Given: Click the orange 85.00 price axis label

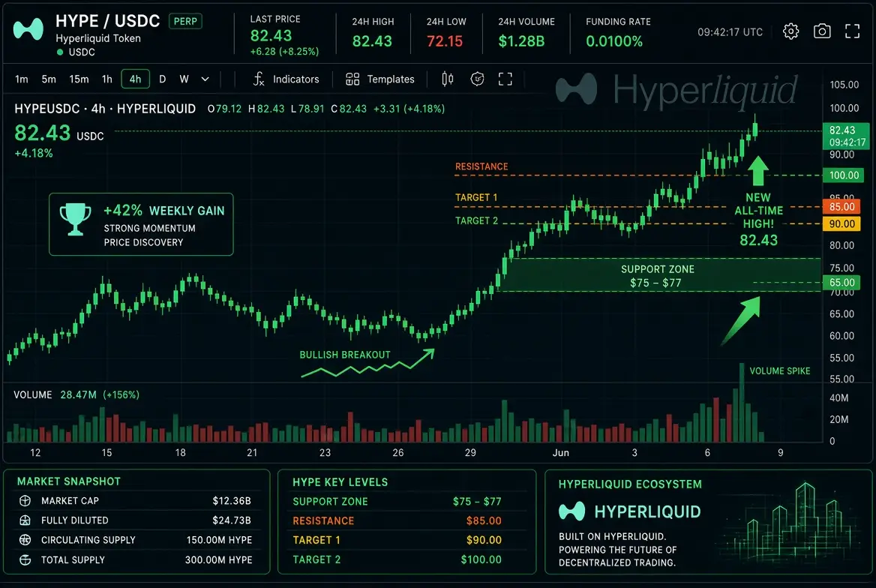Looking at the screenshot, I should [x=841, y=206].
